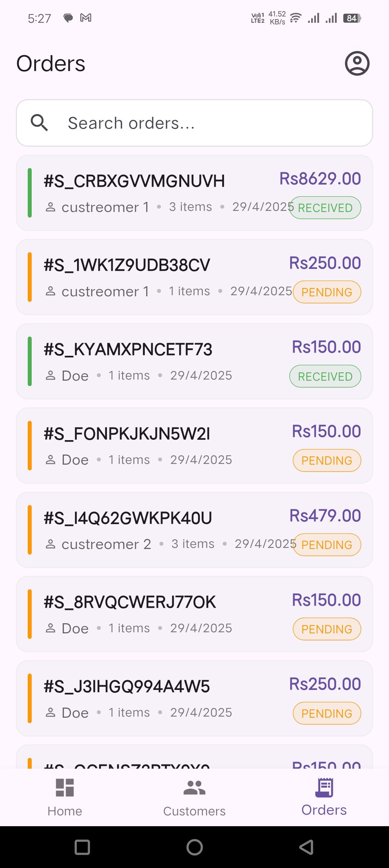The image size is (389, 868).
Task: Tap the Customers people icon
Action: point(194,787)
